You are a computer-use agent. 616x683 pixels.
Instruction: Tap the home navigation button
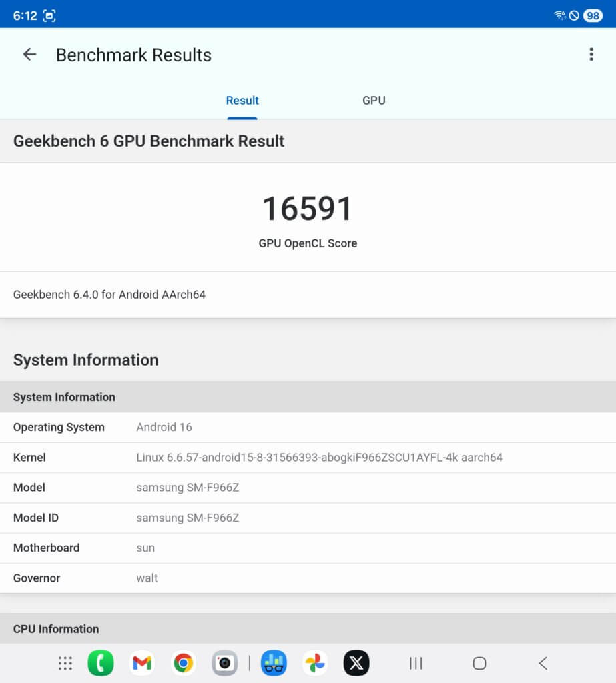point(479,664)
